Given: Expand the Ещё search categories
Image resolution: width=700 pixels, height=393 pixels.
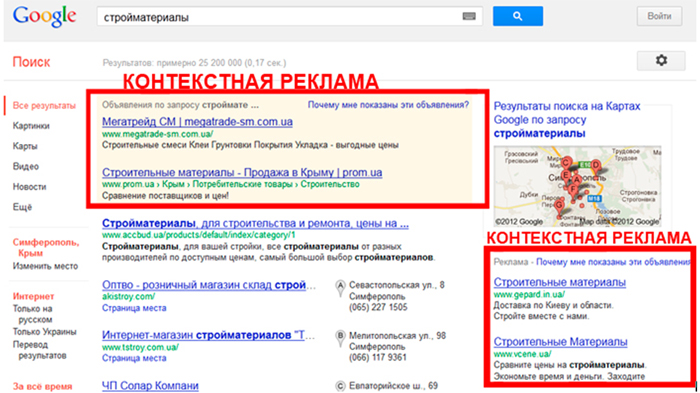Looking at the screenshot, I should point(22,207).
